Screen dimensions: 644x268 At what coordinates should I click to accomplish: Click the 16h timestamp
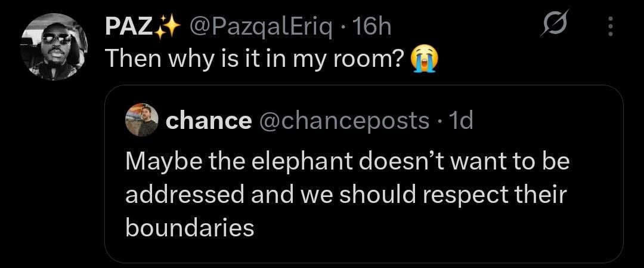coord(372,26)
